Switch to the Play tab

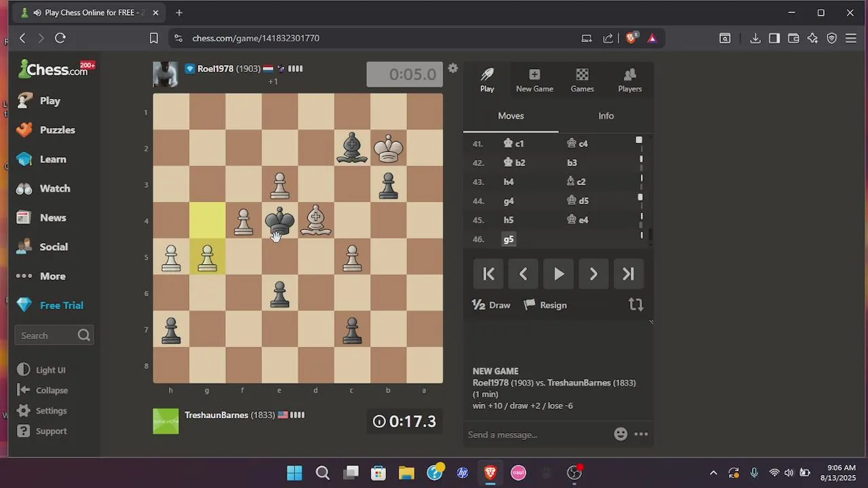[487, 80]
